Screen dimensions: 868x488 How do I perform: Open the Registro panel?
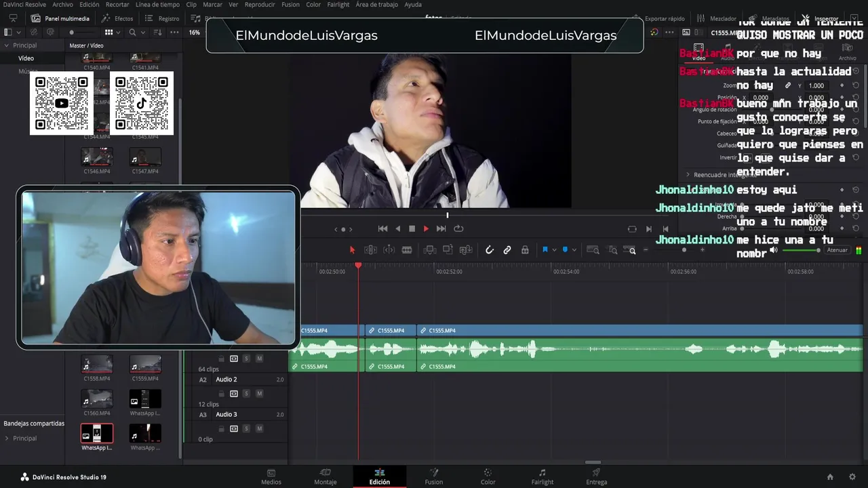click(x=163, y=18)
